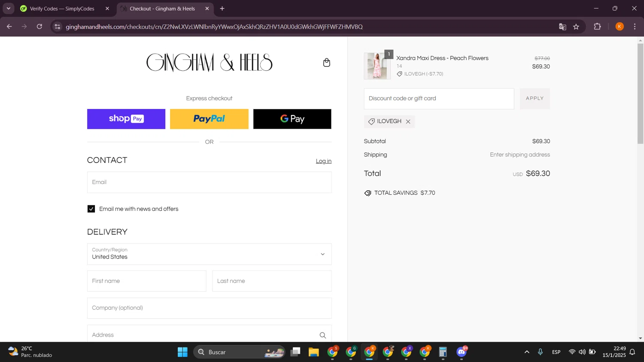This screenshot has width=644, height=362.
Task: Pay with PayPal express checkout
Action: 209,119
